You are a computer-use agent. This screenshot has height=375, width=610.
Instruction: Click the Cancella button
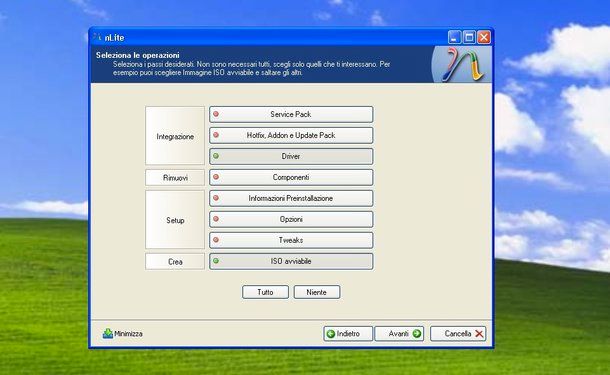pyautogui.click(x=458, y=334)
